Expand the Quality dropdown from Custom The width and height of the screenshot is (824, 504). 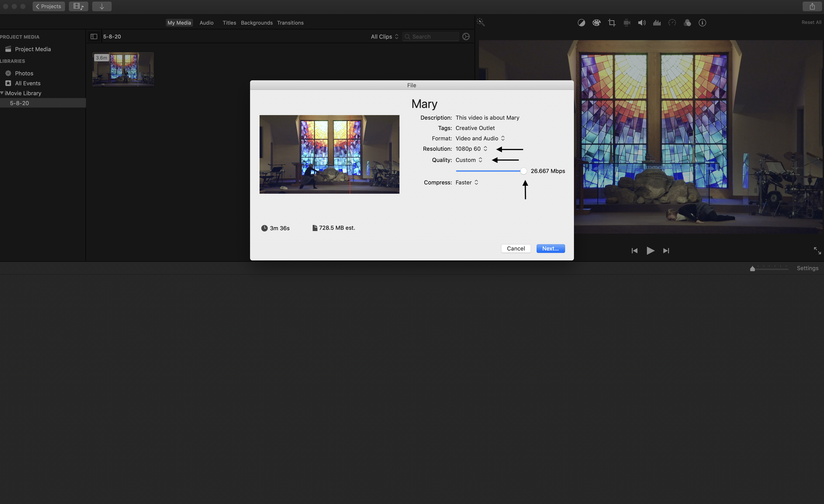coord(469,160)
